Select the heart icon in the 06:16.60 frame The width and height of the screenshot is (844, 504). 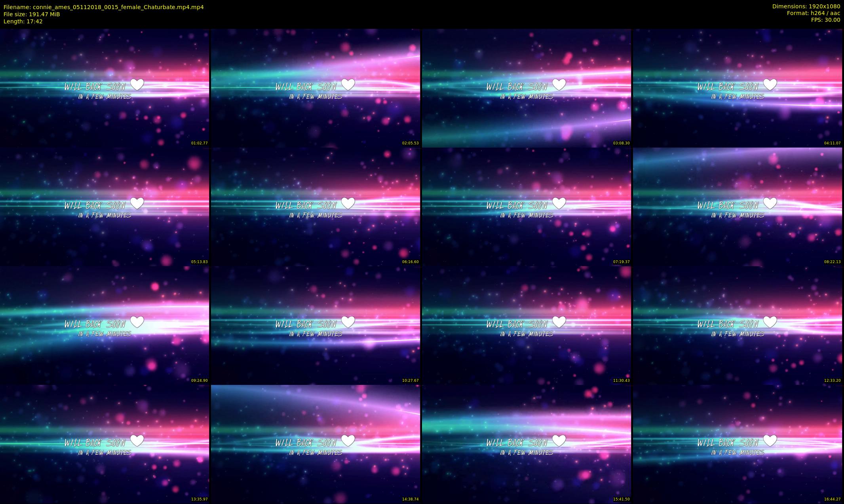(x=348, y=203)
